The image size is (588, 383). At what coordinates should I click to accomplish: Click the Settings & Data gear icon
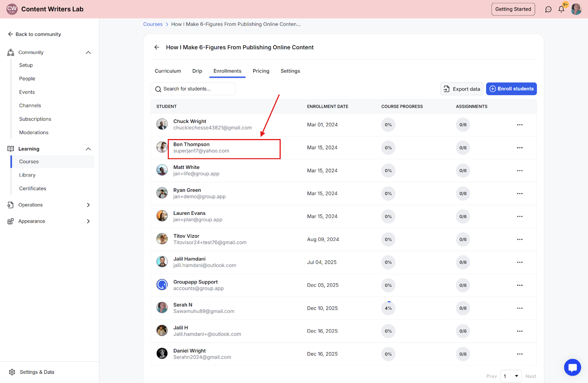(x=12, y=372)
